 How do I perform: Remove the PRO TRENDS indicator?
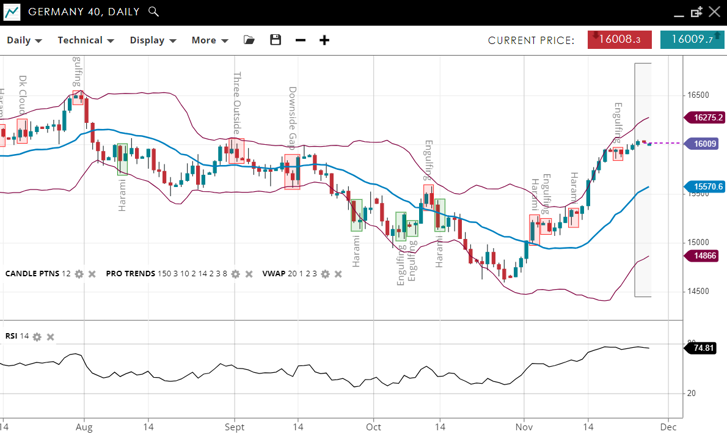click(248, 273)
